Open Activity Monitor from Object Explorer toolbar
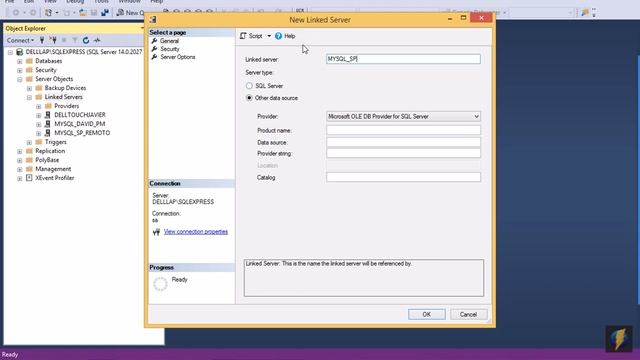This screenshot has width=640, height=360. tap(97, 40)
